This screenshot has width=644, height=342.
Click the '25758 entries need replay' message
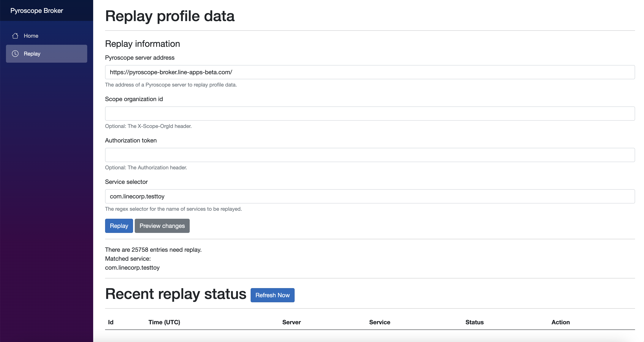(153, 250)
